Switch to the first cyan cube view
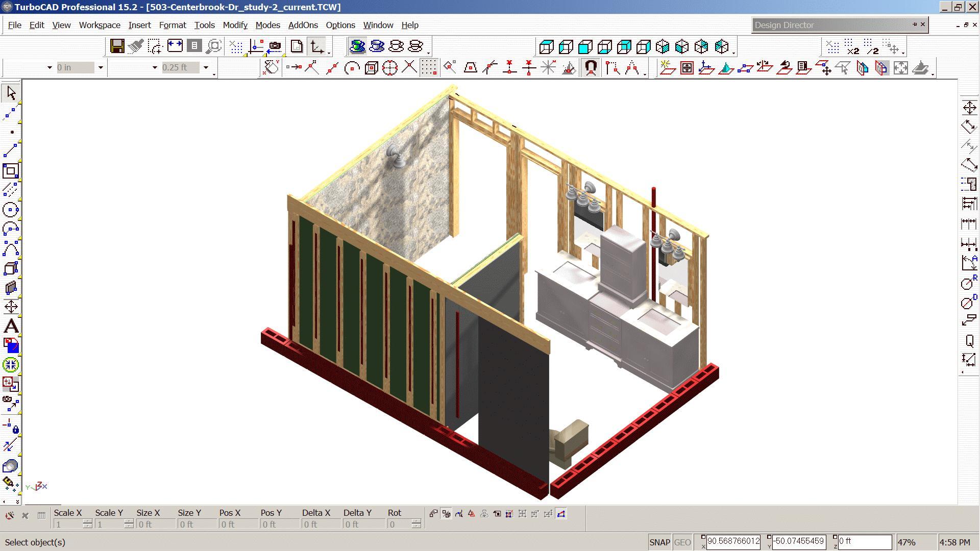Viewport: 980px width, 551px height. [546, 47]
